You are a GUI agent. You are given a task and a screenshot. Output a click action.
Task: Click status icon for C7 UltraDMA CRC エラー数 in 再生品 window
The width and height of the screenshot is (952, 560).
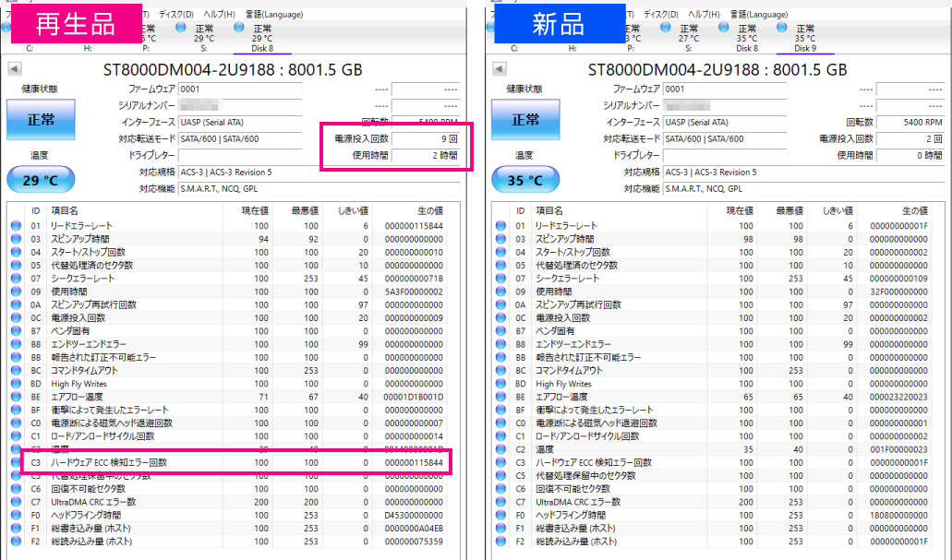click(16, 502)
